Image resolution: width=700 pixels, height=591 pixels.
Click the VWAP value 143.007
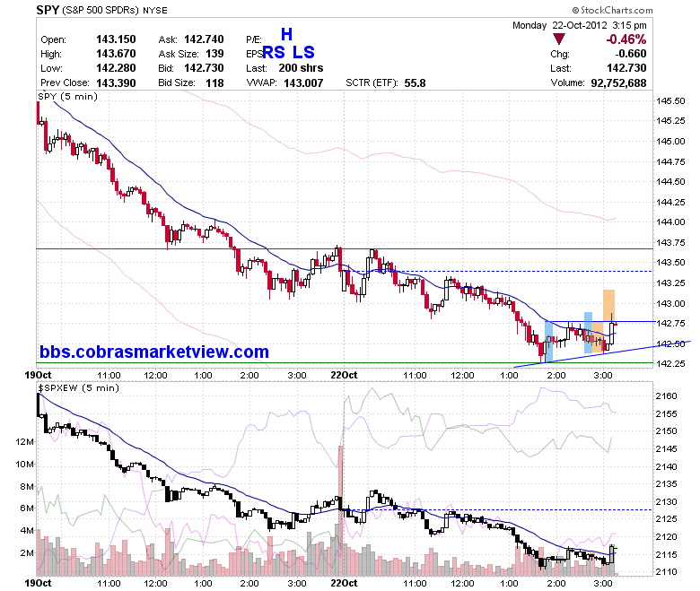pyautogui.click(x=303, y=83)
